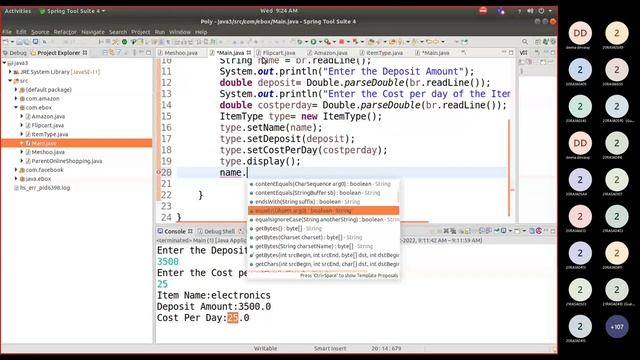
Task: Choose the equals(Object) completion proposal
Action: click(x=323, y=211)
